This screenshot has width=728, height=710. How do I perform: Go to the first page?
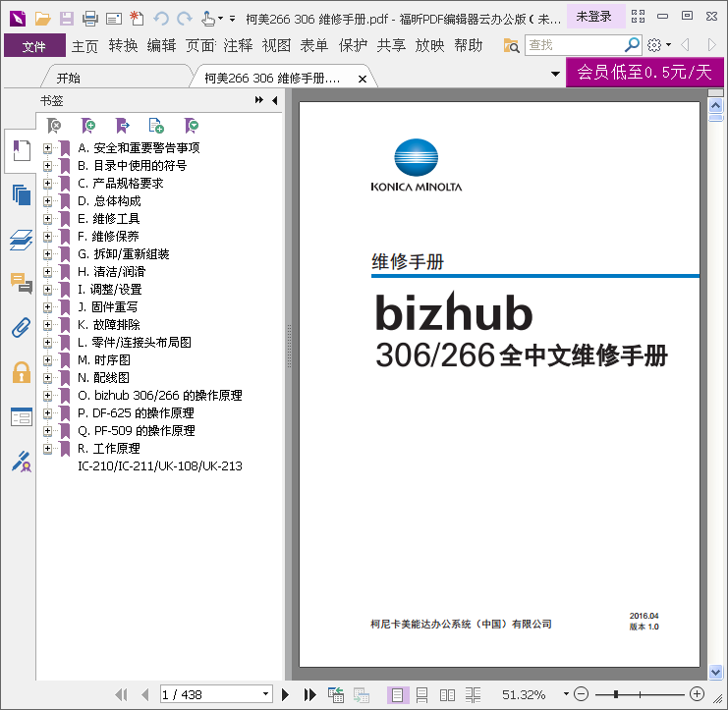click(x=121, y=694)
